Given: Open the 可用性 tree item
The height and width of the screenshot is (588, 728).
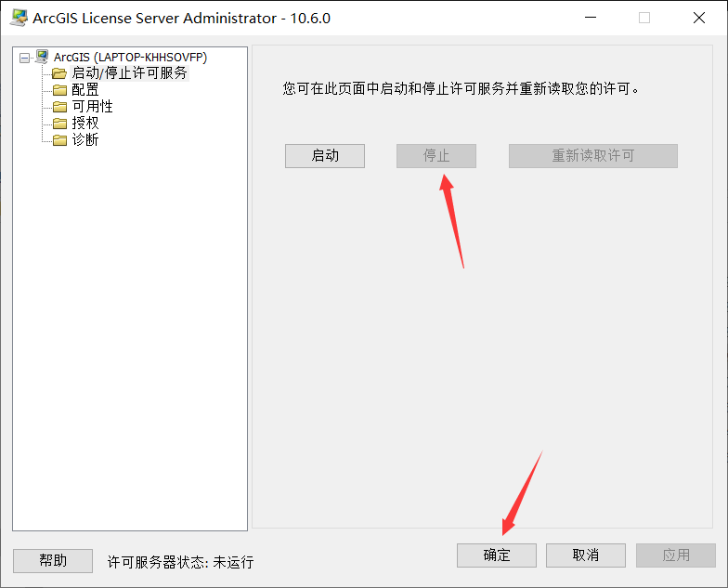Looking at the screenshot, I should pyautogui.click(x=93, y=106).
